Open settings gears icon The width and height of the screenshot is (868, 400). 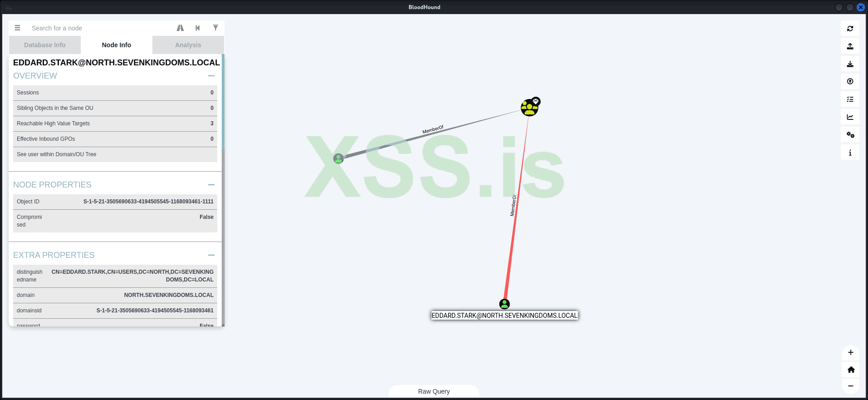coord(850,135)
